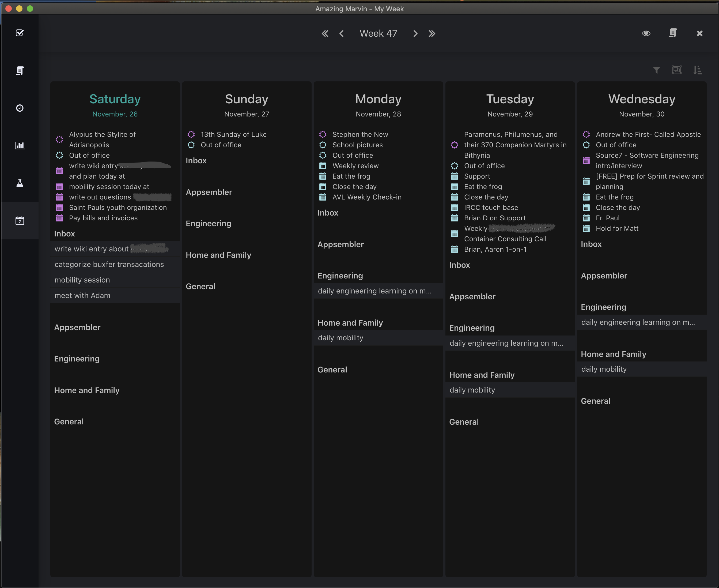This screenshot has width=719, height=588.
Task: Toggle the eye visibility icon
Action: tap(646, 33)
